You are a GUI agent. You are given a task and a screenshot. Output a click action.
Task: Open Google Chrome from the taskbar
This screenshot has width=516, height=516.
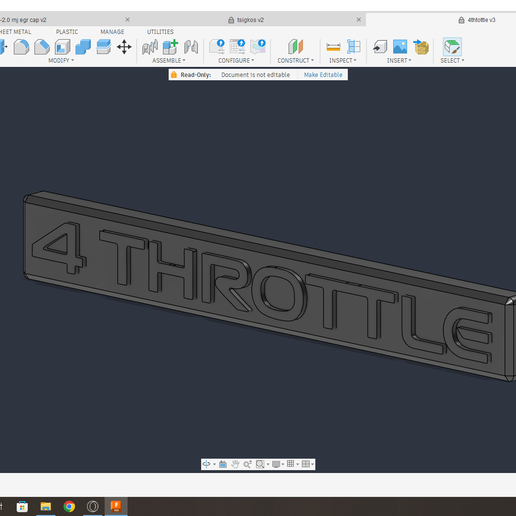click(69, 507)
